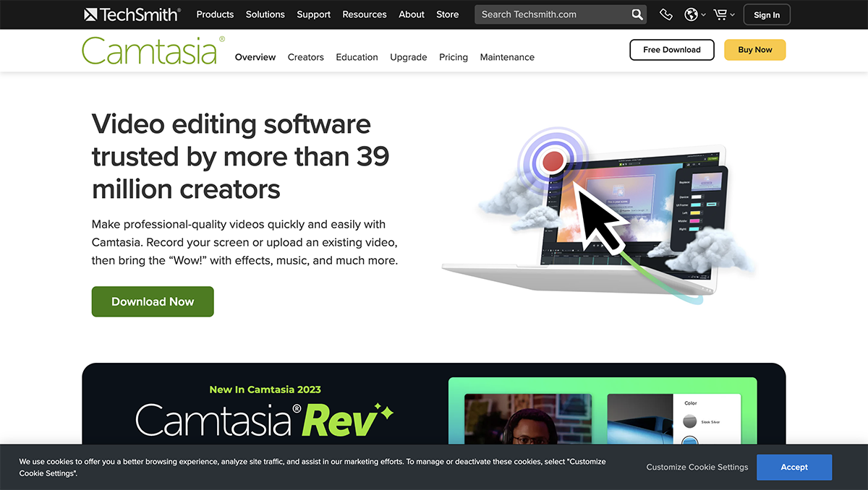This screenshot has height=490, width=868.
Task: Switch to the Education section
Action: click(x=357, y=57)
